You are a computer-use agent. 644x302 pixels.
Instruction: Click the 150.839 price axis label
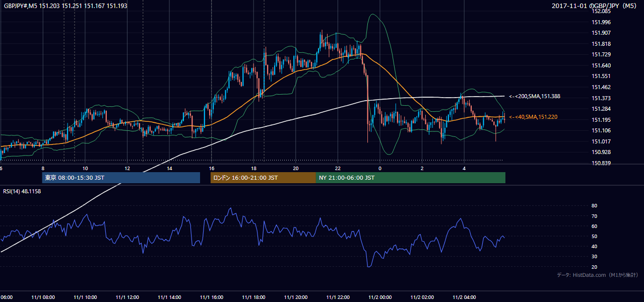[602, 163]
